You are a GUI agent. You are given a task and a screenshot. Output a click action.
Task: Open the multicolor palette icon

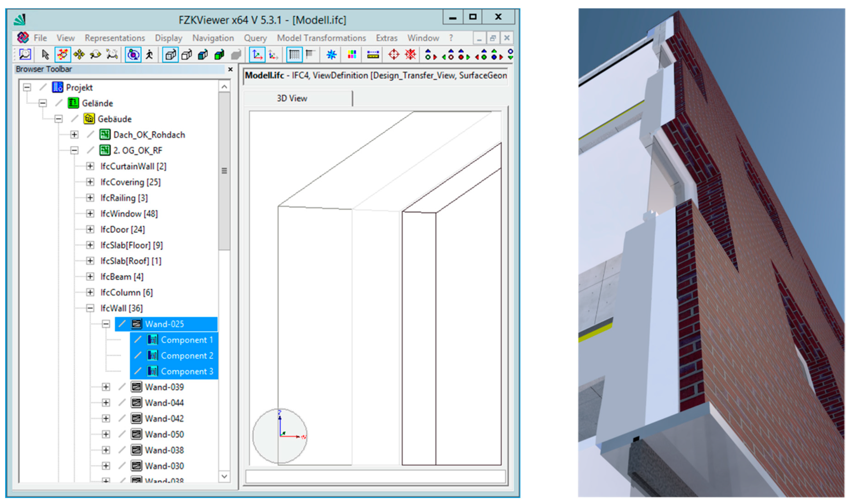click(x=352, y=54)
